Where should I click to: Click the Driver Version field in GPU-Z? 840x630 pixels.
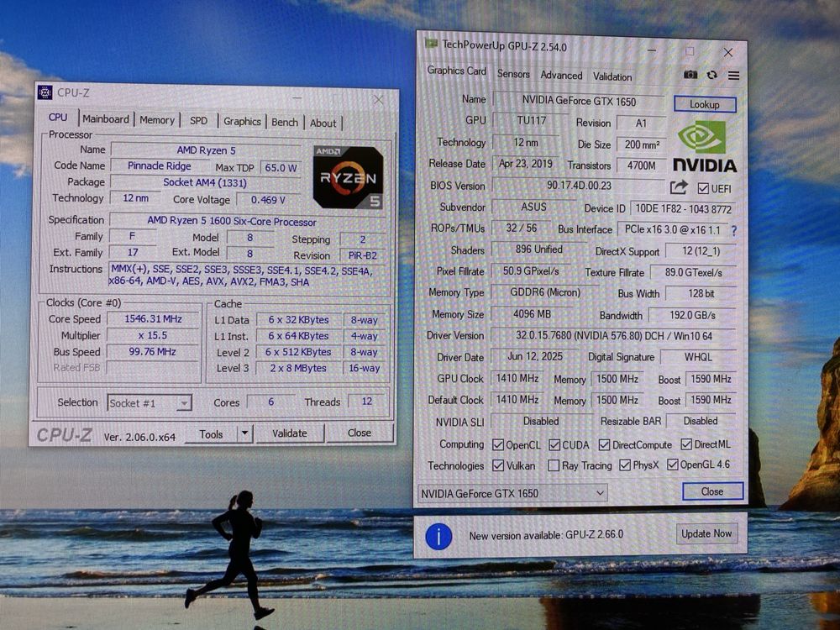[x=614, y=336]
